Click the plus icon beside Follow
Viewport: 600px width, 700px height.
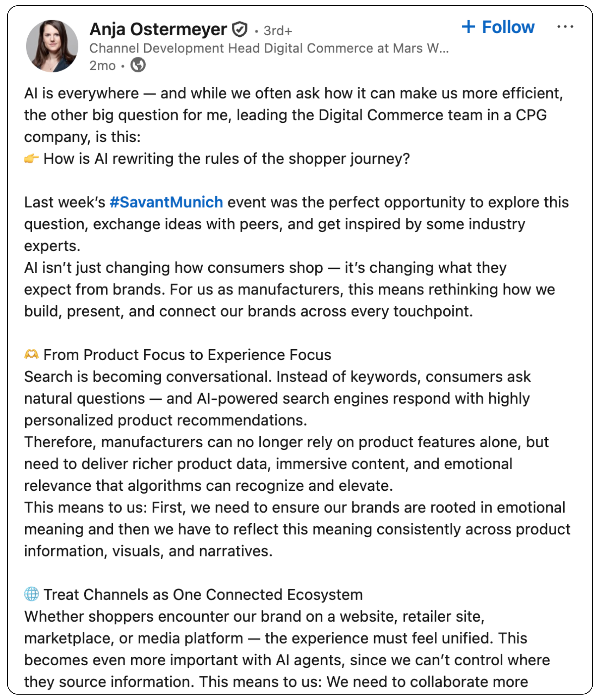pyautogui.click(x=468, y=27)
